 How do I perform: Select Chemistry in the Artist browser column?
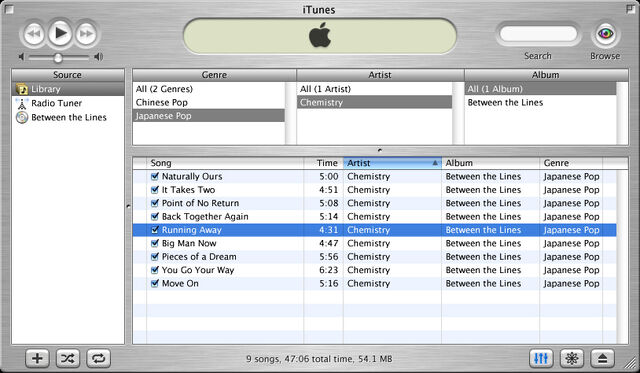tap(374, 102)
